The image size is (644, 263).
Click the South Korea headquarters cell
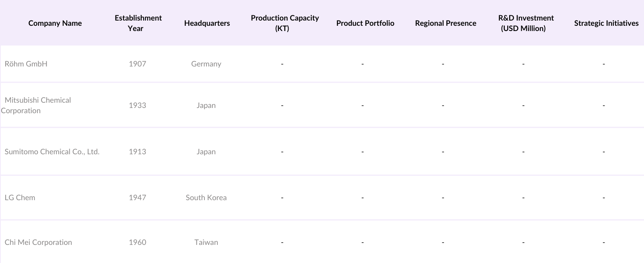pyautogui.click(x=206, y=198)
